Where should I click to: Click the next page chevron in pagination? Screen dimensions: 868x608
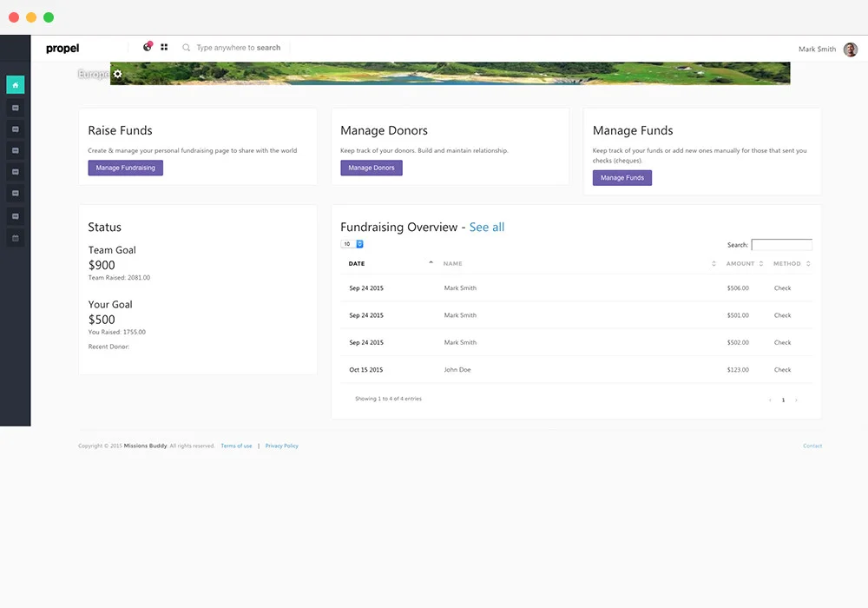[x=796, y=400]
